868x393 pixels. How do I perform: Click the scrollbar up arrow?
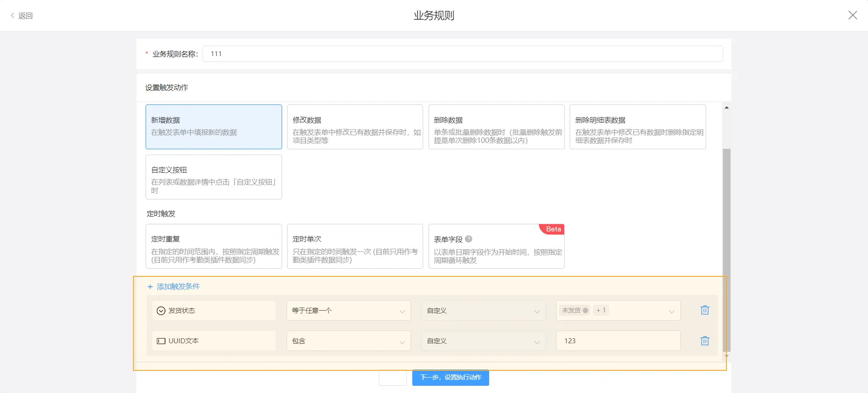coord(726,108)
